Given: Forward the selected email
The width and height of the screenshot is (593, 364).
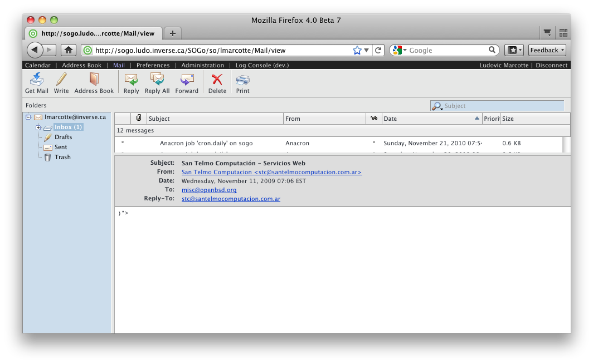Looking at the screenshot, I should point(187,83).
